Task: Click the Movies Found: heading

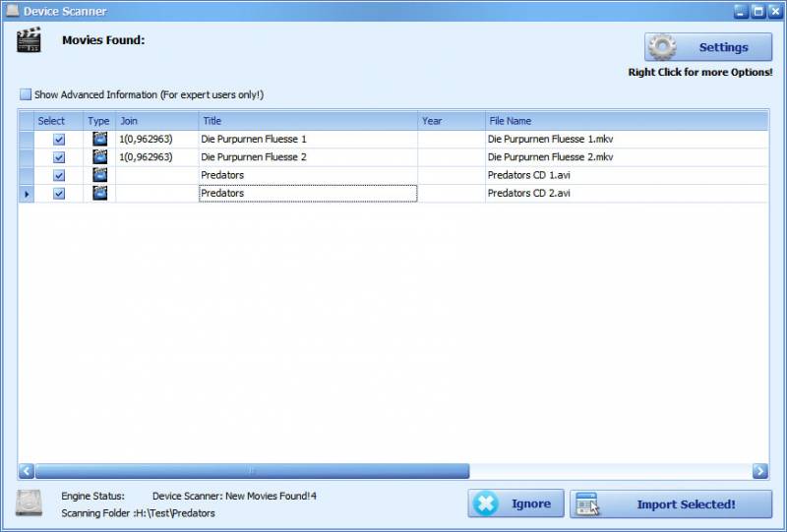Action: point(103,40)
